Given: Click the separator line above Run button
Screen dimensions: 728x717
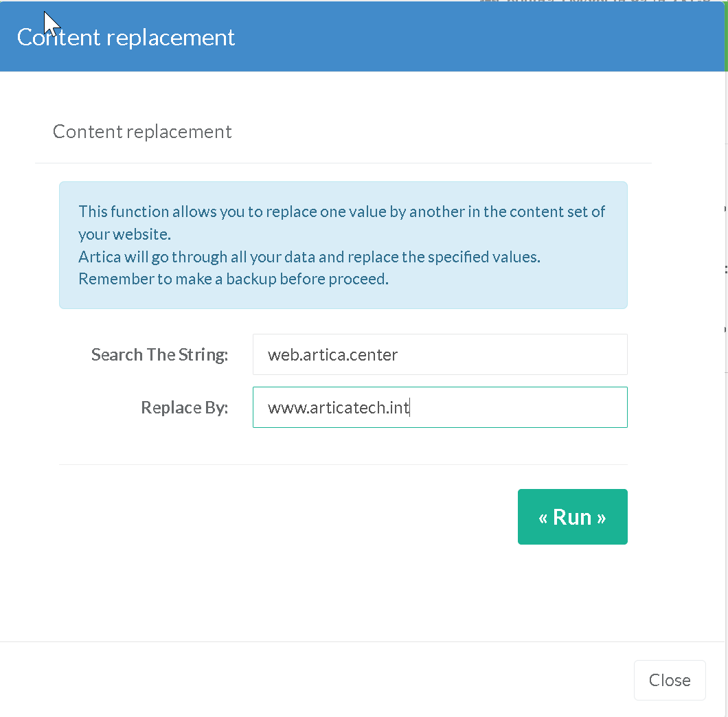Looking at the screenshot, I should click(x=343, y=464).
